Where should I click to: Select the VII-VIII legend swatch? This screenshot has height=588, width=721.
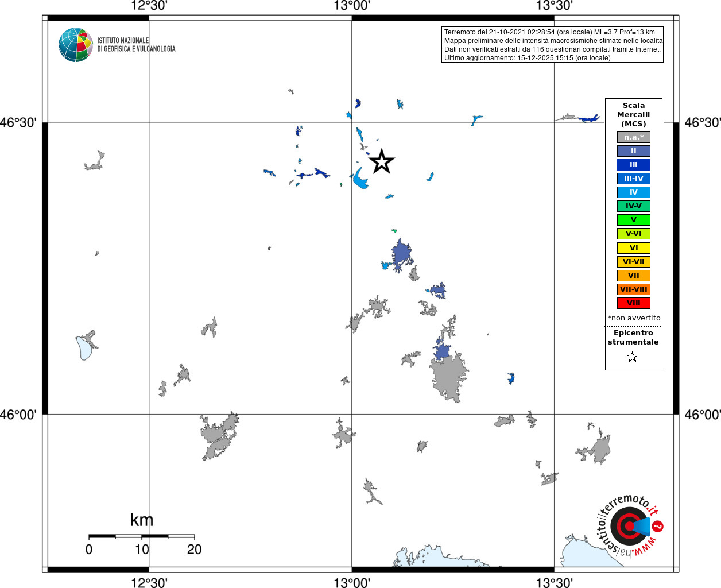pyautogui.click(x=634, y=289)
